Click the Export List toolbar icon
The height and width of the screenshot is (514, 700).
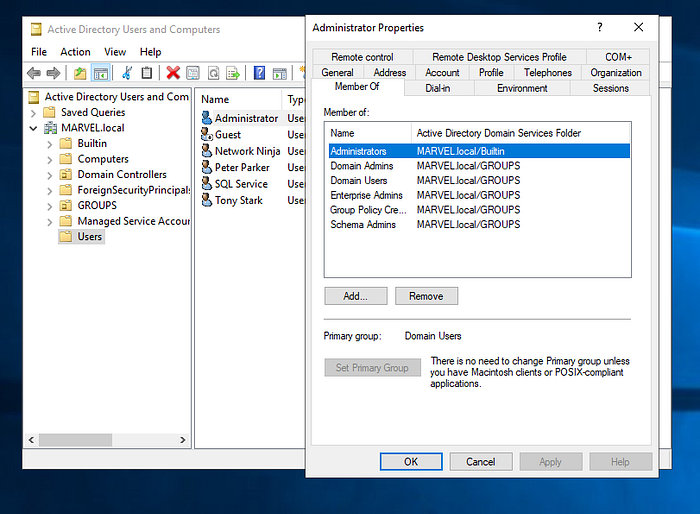click(x=232, y=73)
